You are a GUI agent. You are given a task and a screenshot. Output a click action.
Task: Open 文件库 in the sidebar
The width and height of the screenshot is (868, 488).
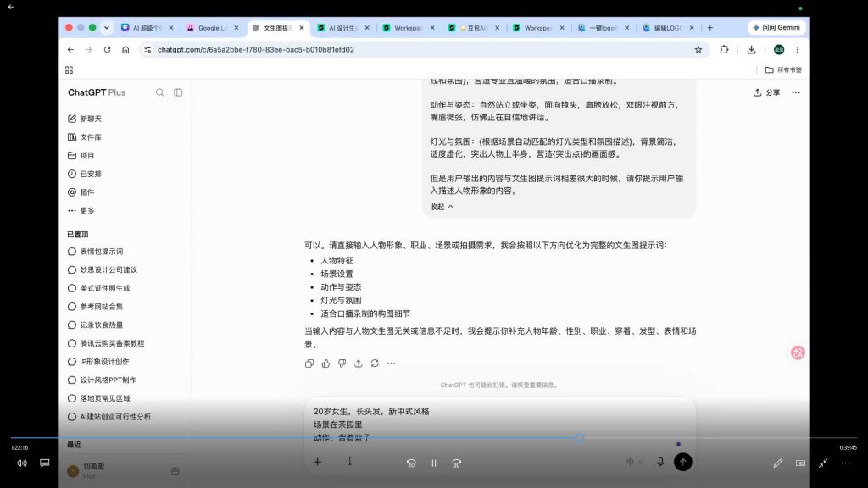85,136
